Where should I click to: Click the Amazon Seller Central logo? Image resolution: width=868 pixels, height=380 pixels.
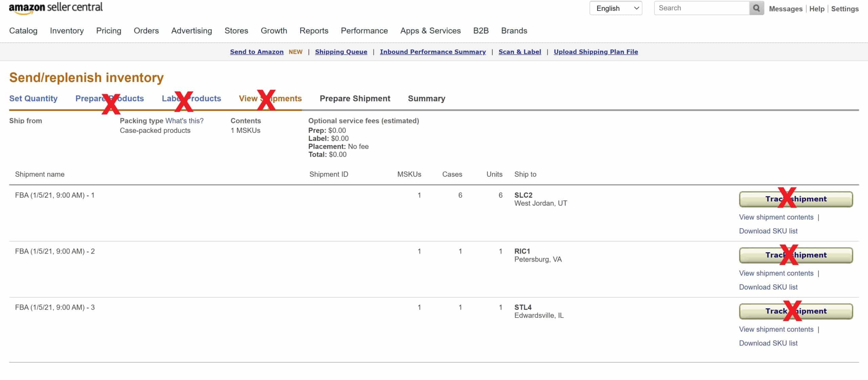click(x=56, y=8)
